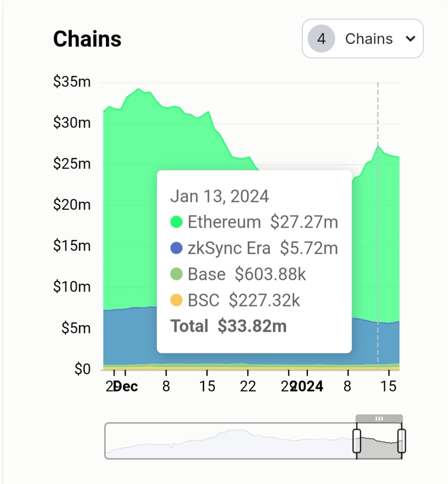The height and width of the screenshot is (484, 448).
Task: Click the "$0" y-axis label
Action: pyautogui.click(x=81, y=370)
